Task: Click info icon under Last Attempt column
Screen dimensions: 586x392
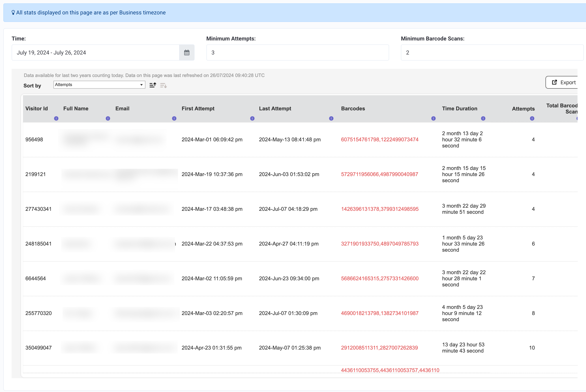Action: 331,118
